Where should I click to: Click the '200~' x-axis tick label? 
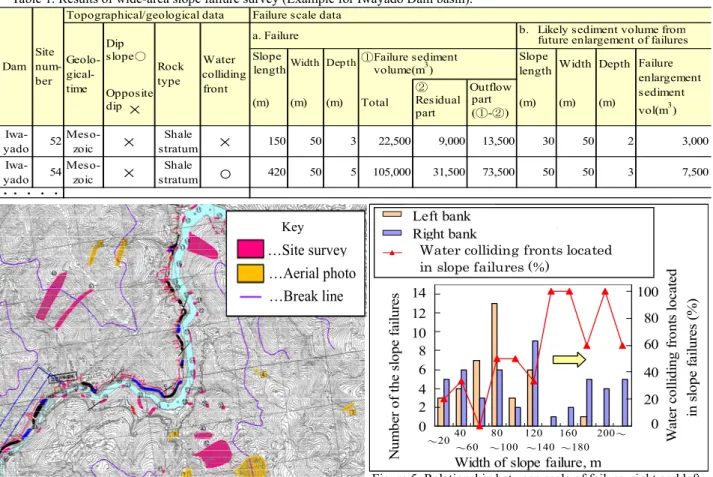(x=611, y=433)
